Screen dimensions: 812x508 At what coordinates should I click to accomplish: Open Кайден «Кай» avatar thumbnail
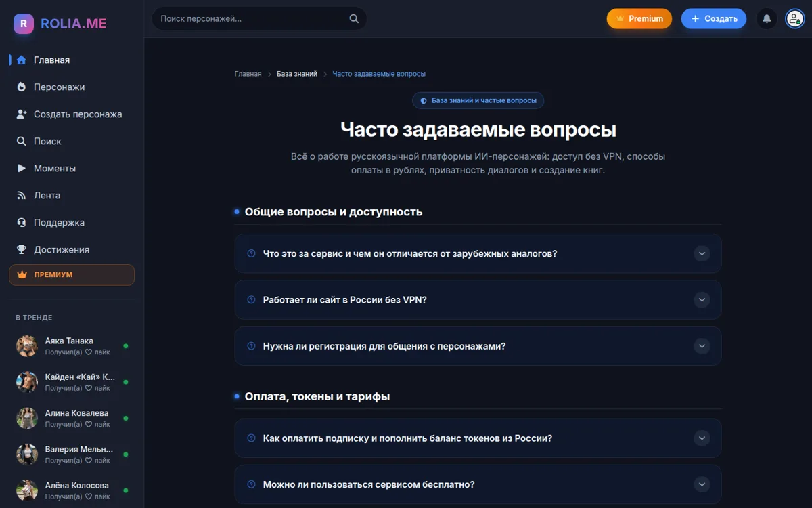27,381
